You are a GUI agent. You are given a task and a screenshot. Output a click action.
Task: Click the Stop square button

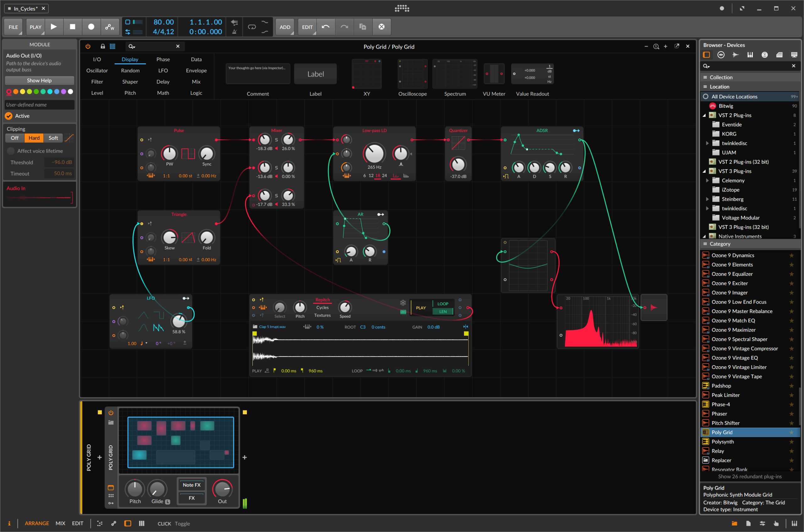72,27
